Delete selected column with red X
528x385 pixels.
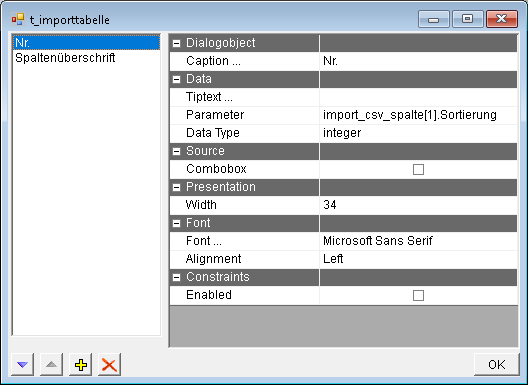click(109, 364)
